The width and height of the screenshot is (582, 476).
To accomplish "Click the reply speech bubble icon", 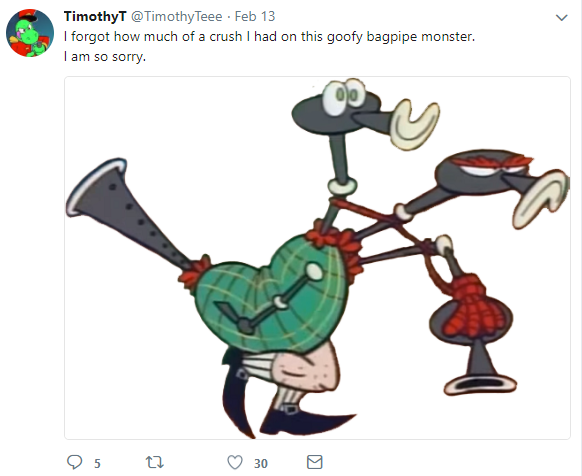I will click(74, 462).
